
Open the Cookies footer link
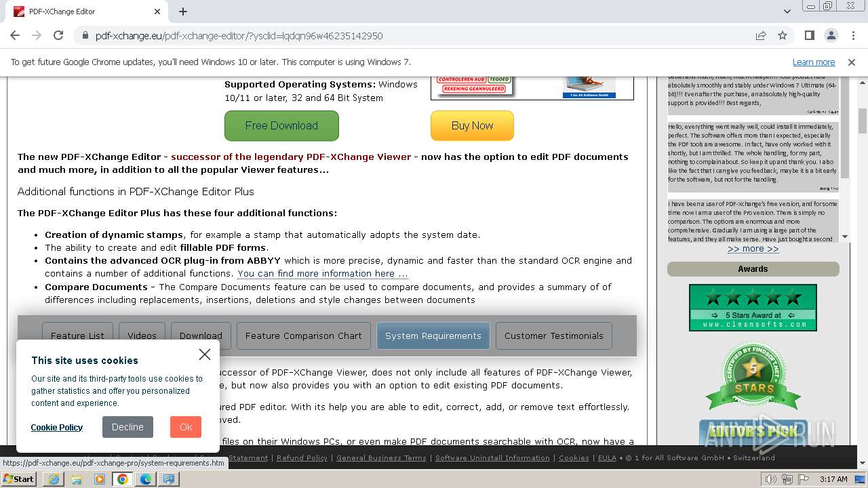coord(574,457)
